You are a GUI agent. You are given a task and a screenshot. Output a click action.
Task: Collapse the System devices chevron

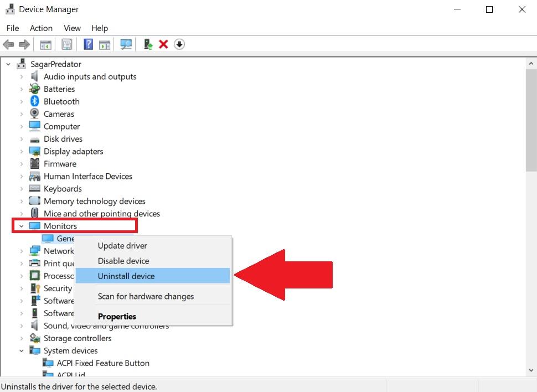point(21,351)
